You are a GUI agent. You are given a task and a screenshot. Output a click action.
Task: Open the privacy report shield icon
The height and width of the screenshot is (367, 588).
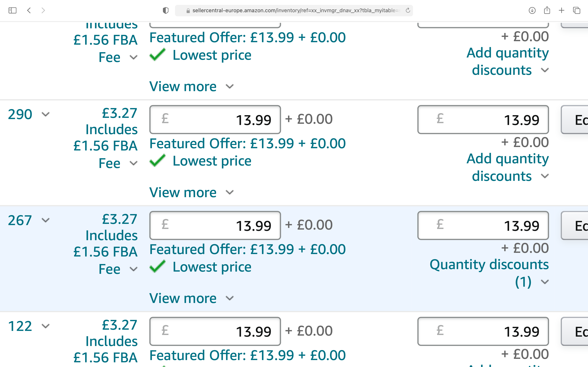[165, 10]
